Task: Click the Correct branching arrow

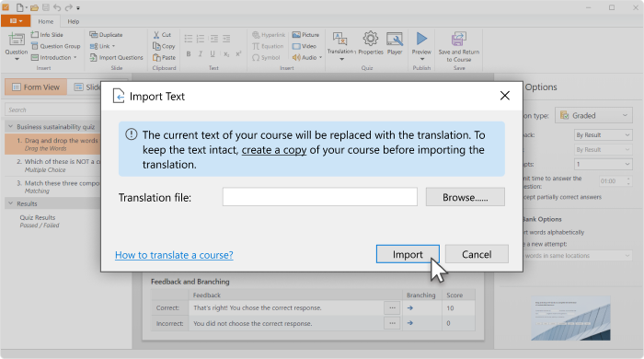Action: point(410,307)
